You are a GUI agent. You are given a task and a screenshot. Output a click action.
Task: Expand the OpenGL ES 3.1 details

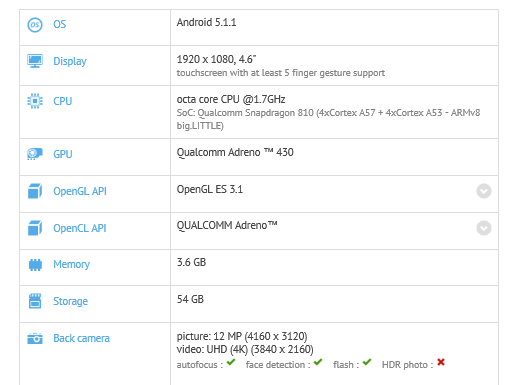point(484,191)
